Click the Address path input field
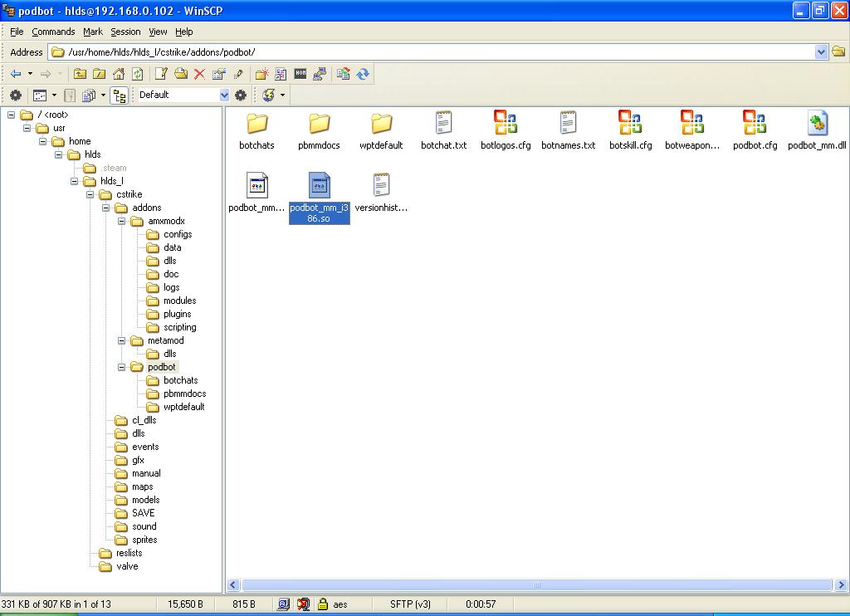Viewport: 850px width, 616px height. (438, 52)
